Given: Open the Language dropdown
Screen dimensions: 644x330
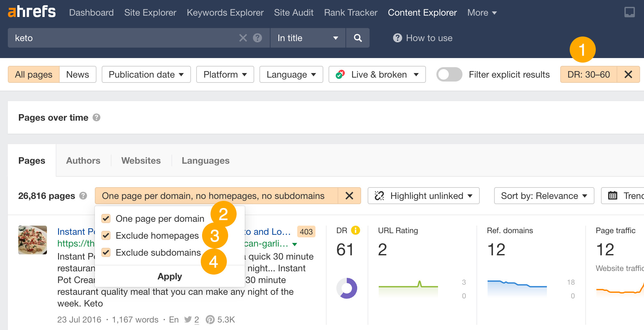Looking at the screenshot, I should 291,74.
